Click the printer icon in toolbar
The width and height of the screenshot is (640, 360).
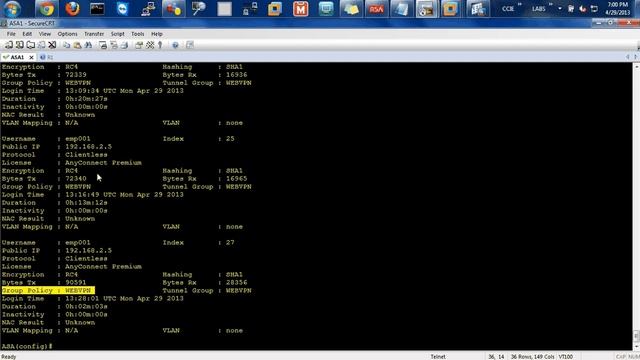(x=124, y=45)
